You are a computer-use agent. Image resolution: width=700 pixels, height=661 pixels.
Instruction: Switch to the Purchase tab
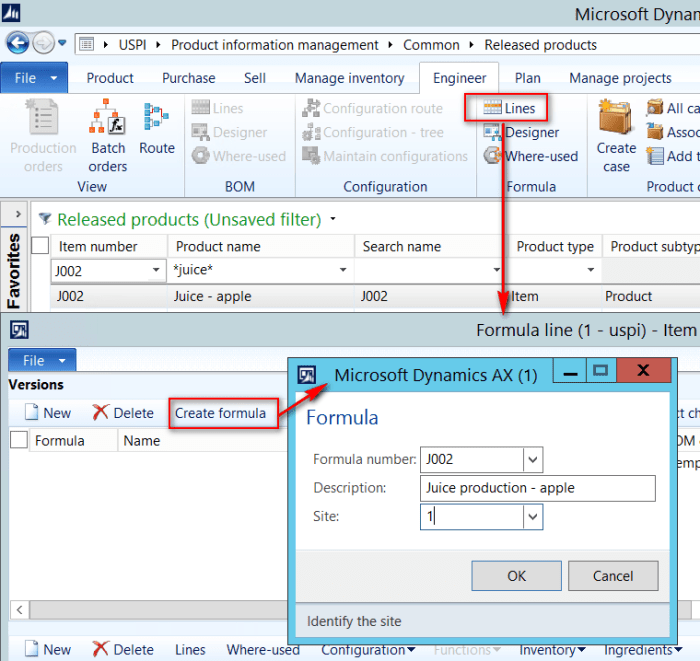tap(188, 78)
